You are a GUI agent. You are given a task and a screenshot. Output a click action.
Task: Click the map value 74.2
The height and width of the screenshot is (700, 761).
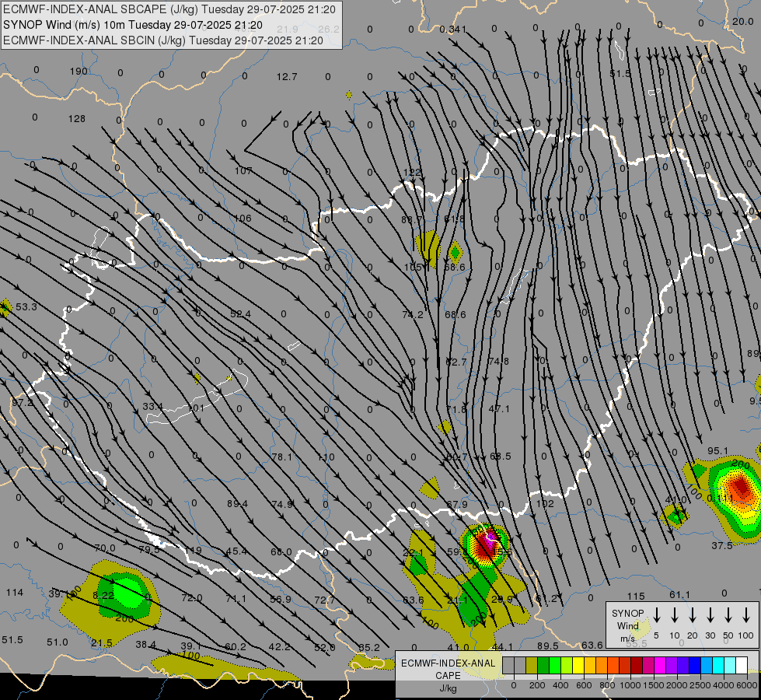413,315
